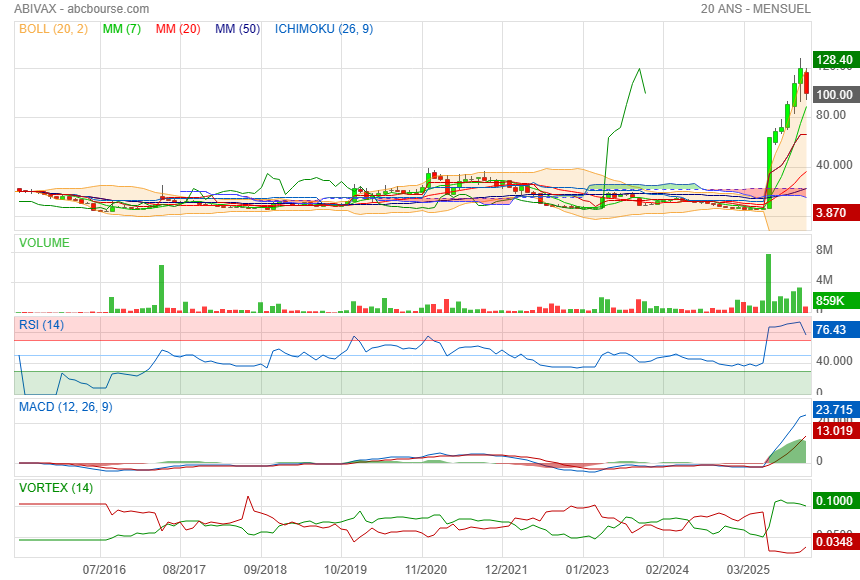Click the 20 ANS - MENSUEL period label
Viewport: 860px width, 580px height.
tap(756, 9)
